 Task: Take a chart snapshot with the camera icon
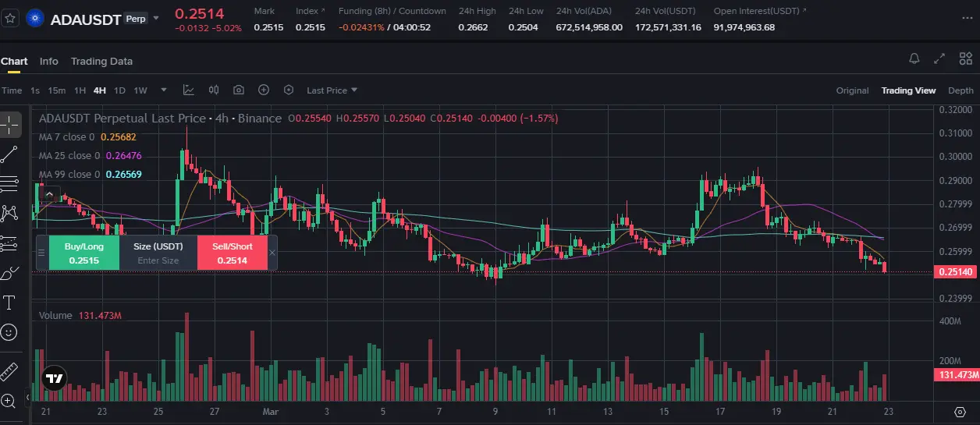point(239,90)
